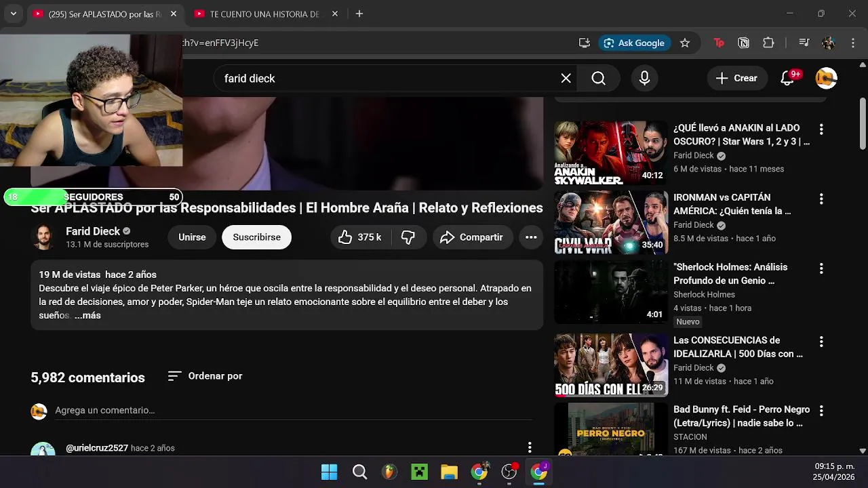Screen dimensions: 868x488
Task: Open tab search dropdown arrow
Action: [13, 14]
